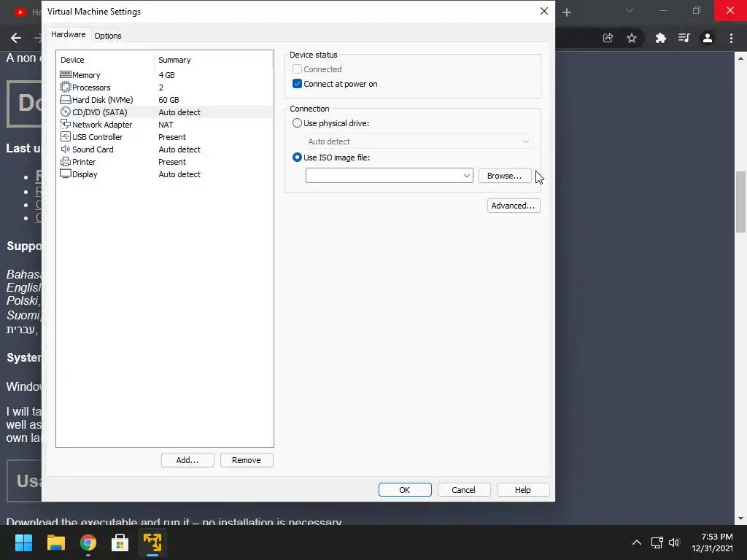Expand the ISO image file dropdown arrow
The image size is (747, 560).
point(466,176)
